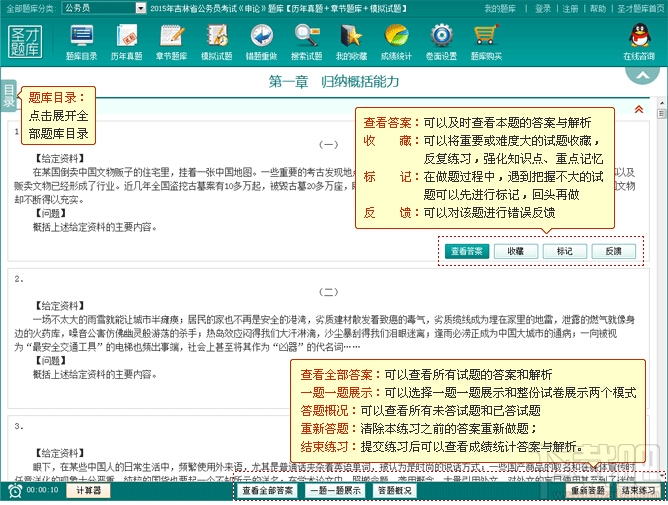Expand the 目录 side tab
This screenshot has width=668, height=505.
[9, 96]
